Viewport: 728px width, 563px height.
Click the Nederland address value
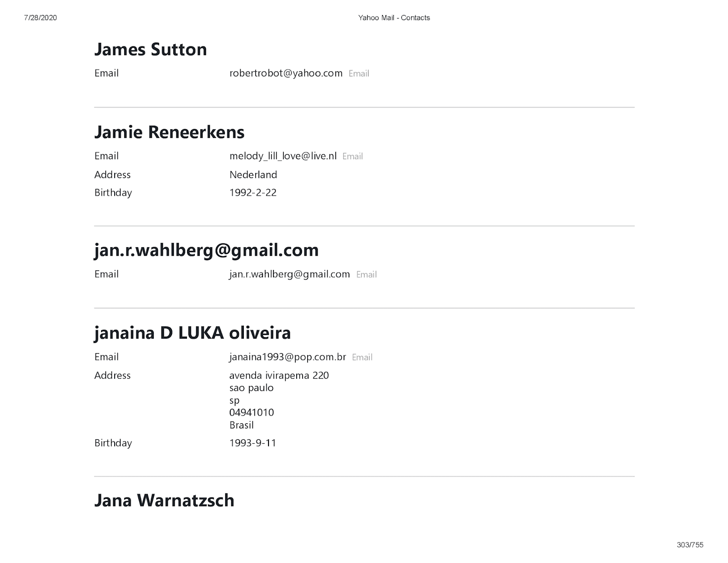click(253, 175)
